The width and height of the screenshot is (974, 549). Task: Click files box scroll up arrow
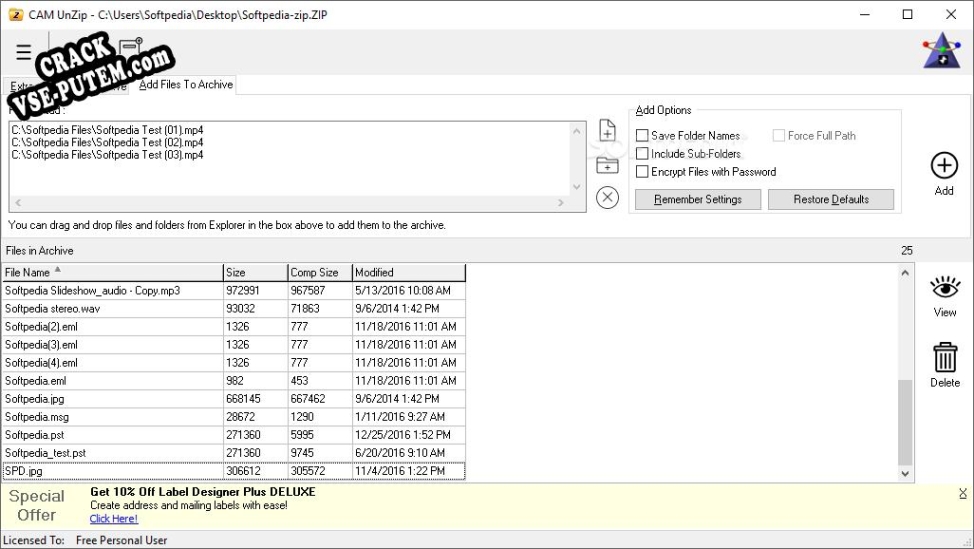pyautogui.click(x=576, y=131)
